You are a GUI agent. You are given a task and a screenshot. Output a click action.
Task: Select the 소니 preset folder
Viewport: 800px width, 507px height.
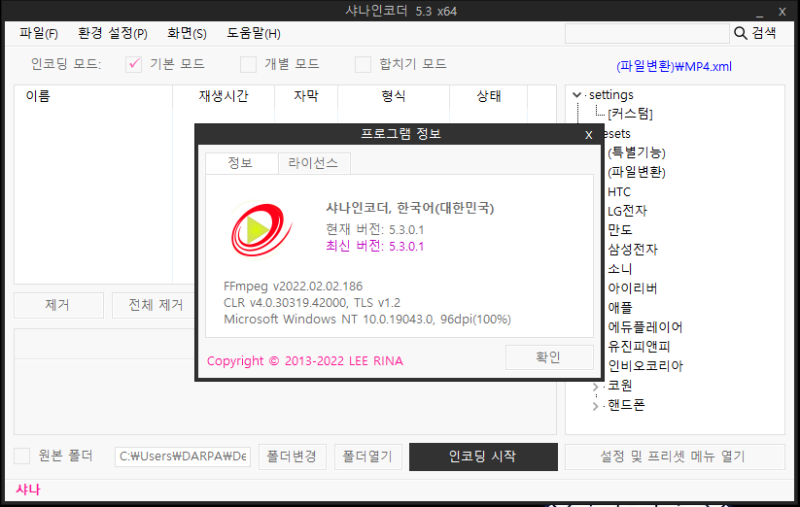point(620,269)
